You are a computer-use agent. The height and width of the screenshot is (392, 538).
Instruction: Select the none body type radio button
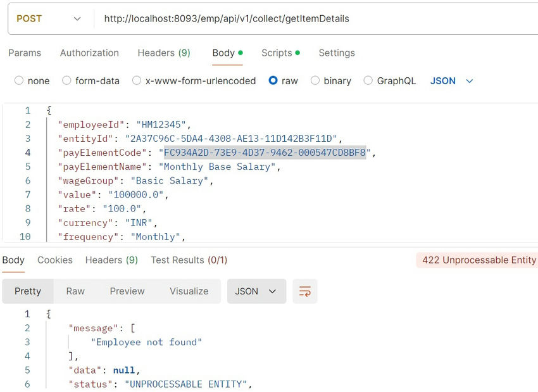19,80
